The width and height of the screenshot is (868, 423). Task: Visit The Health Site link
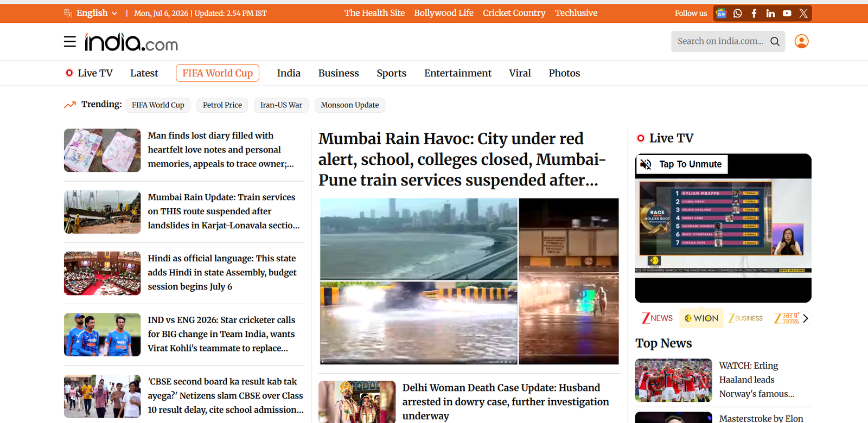pos(374,13)
